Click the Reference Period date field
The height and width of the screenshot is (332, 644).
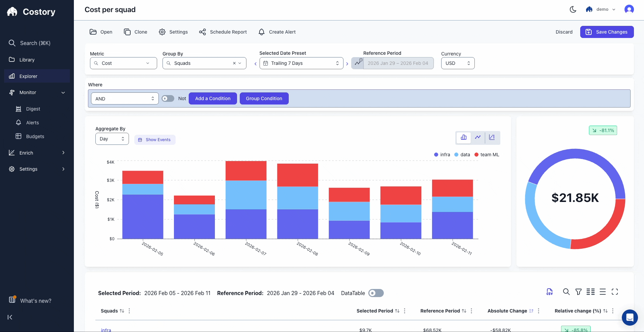[x=398, y=63]
